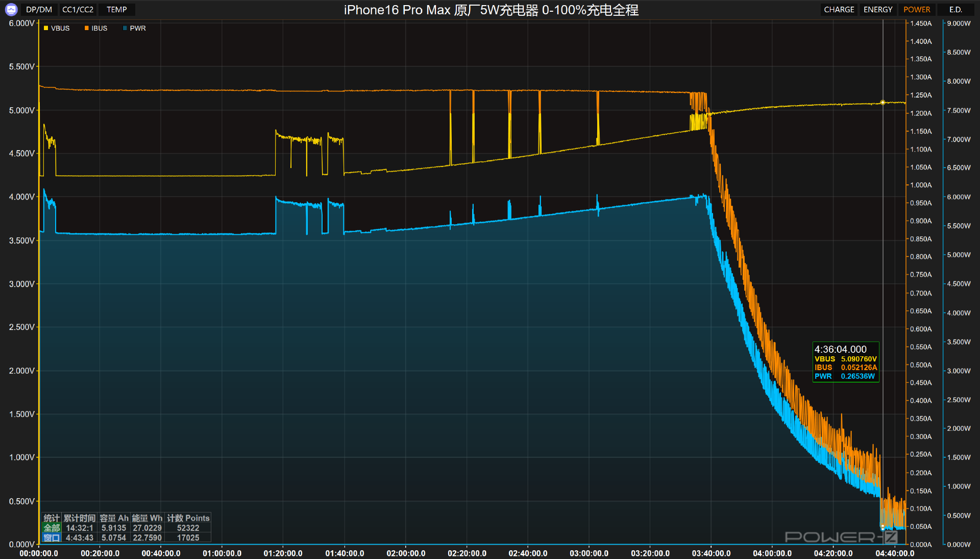This screenshot has height=559, width=980.
Task: Switch to the DP/DM tab
Action: (39, 9)
